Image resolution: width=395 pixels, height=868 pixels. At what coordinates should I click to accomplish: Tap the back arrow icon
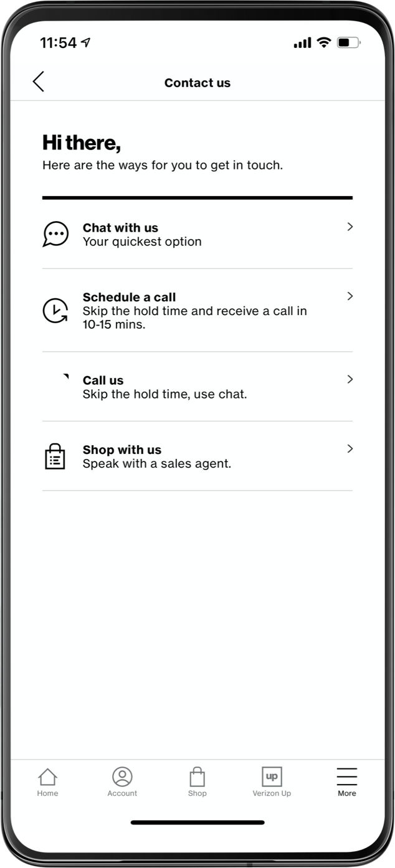point(39,82)
